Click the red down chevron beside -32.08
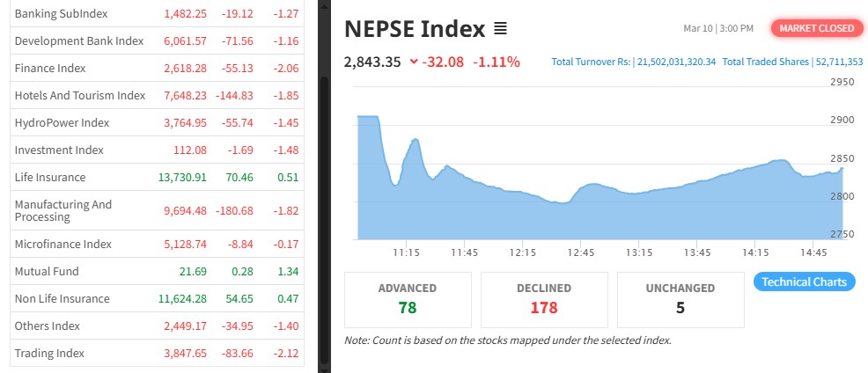 coord(413,62)
